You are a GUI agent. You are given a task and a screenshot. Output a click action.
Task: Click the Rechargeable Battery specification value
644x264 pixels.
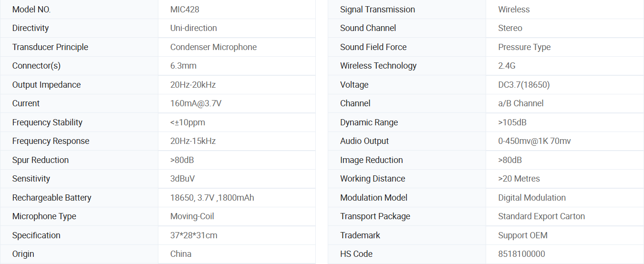coord(212,198)
